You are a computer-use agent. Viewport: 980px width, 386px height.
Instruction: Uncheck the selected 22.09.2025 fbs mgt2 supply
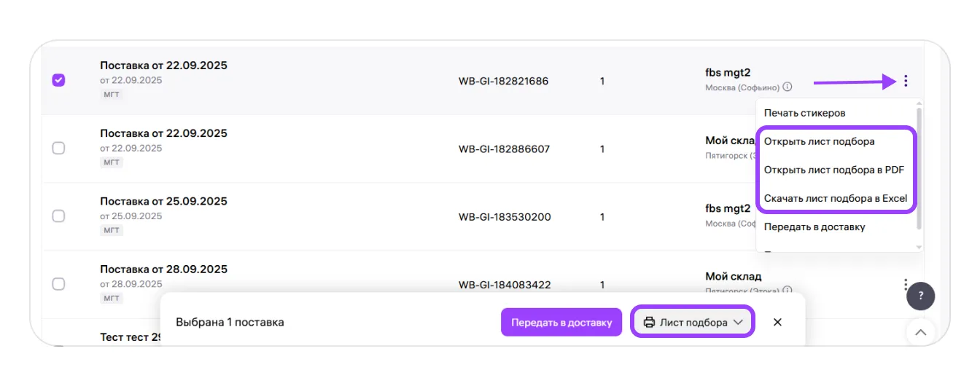[x=59, y=80]
